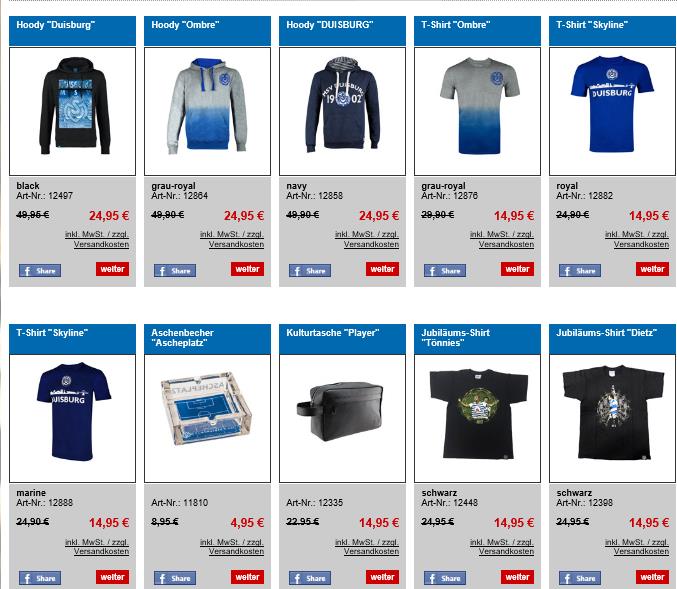
Task: Share the Aschenbecher "Ascheplatz" on Facebook
Action: click(x=175, y=578)
